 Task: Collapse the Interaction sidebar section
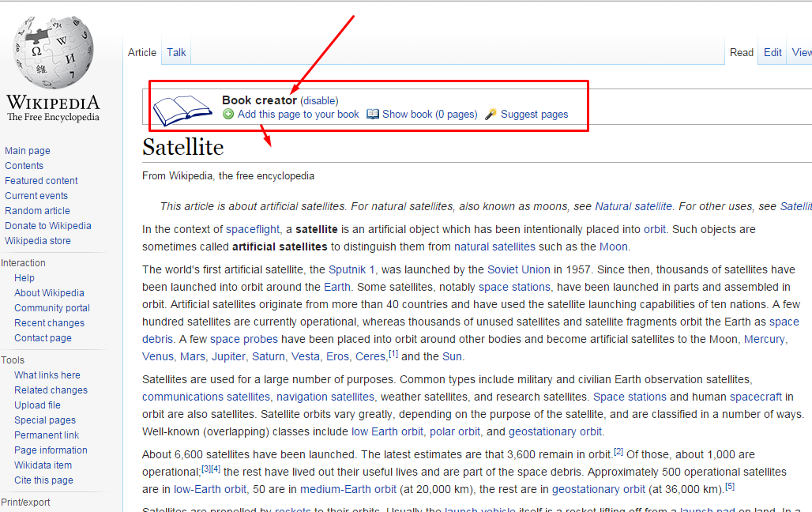pos(24,263)
